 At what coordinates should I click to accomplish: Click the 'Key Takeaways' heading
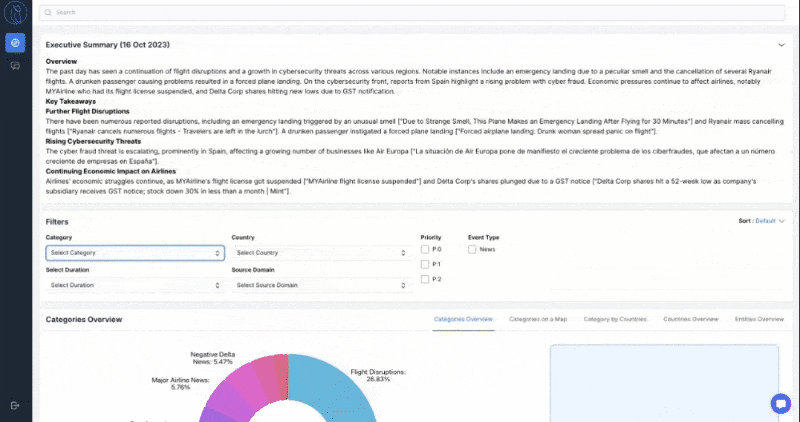coord(70,102)
